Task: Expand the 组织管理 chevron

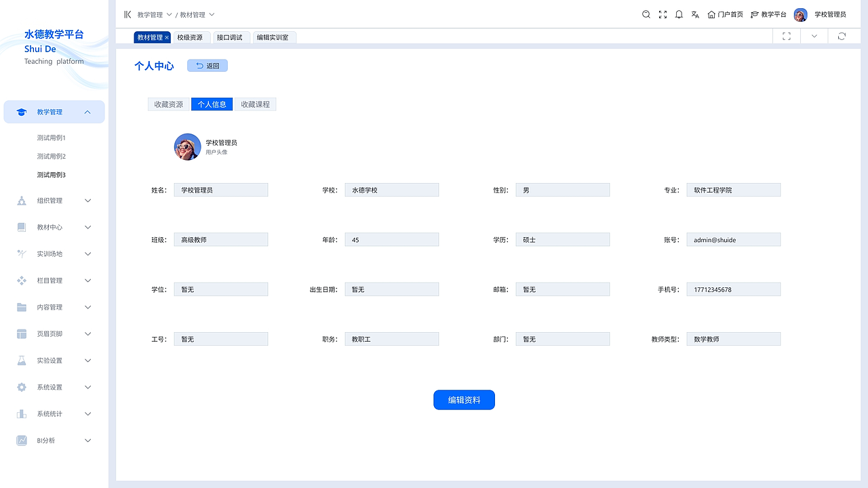Action: coord(87,201)
